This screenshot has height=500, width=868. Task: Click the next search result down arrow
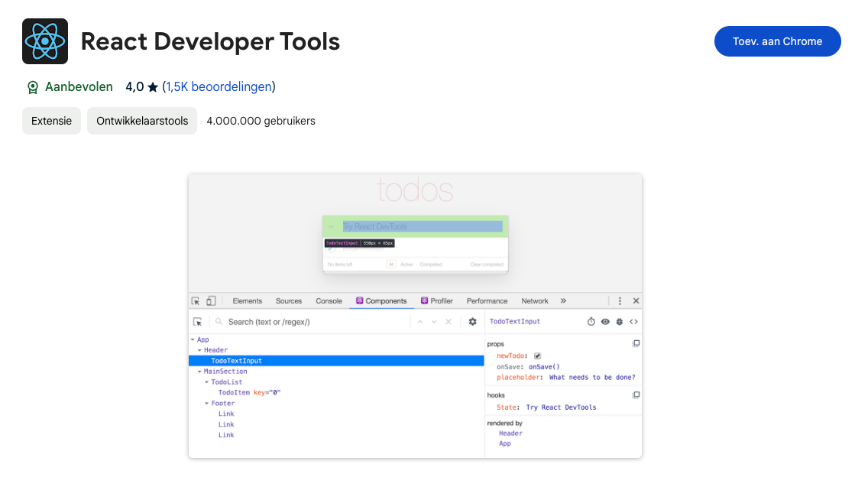point(435,322)
